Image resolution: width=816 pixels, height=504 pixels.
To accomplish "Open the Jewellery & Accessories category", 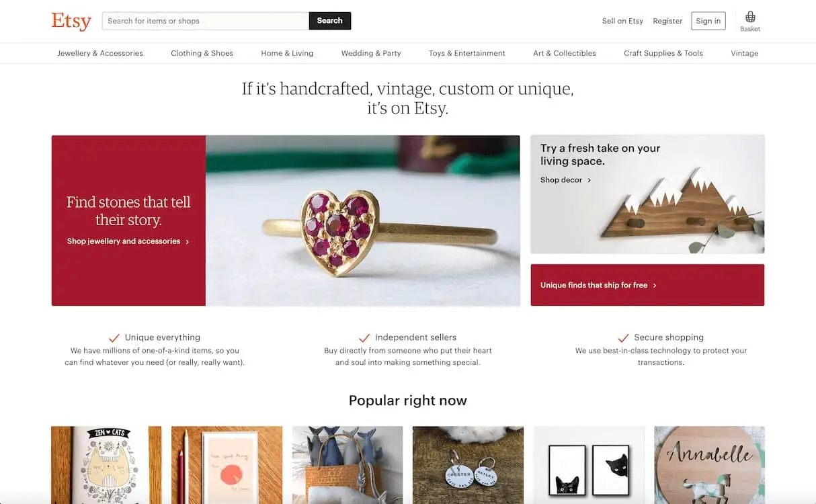I will click(100, 53).
